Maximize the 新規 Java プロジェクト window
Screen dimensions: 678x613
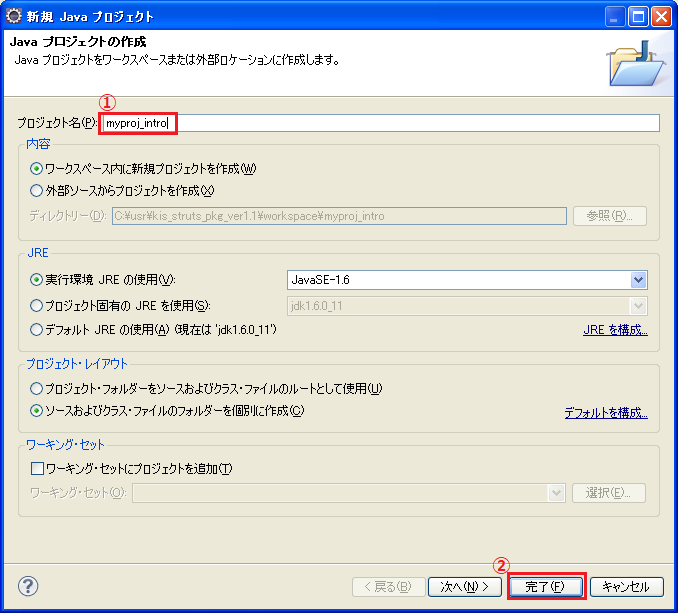[638, 16]
